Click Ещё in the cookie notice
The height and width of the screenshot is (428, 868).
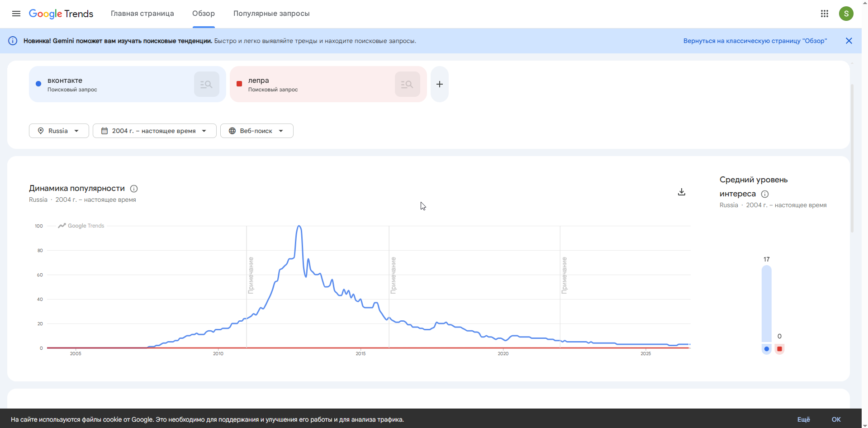click(x=804, y=419)
